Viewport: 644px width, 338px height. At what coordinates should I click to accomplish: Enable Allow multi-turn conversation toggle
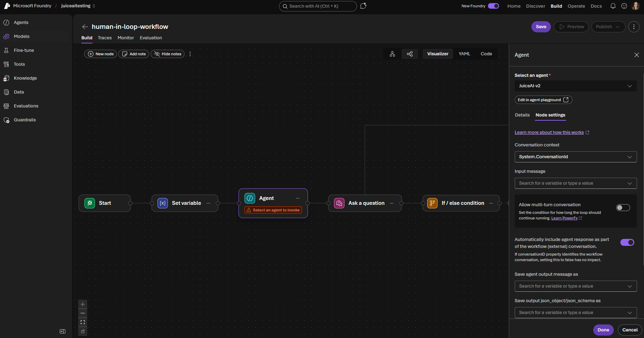pos(623,208)
